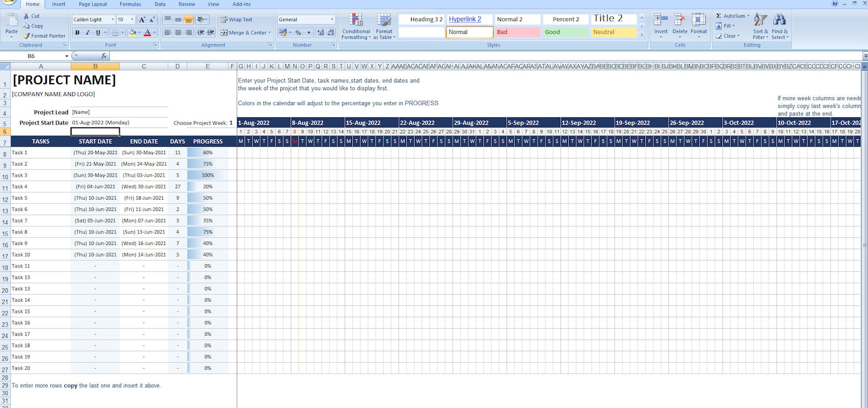The image size is (868, 408).
Task: Open the Calibri Light font name dropdown
Action: click(113, 20)
